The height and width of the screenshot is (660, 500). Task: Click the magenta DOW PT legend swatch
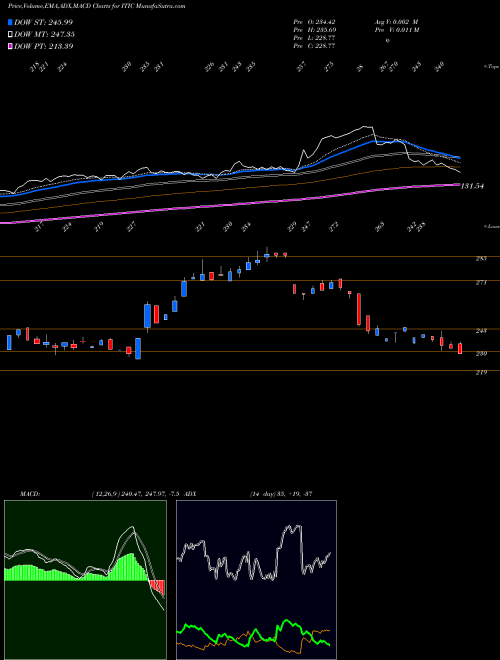click(10, 46)
